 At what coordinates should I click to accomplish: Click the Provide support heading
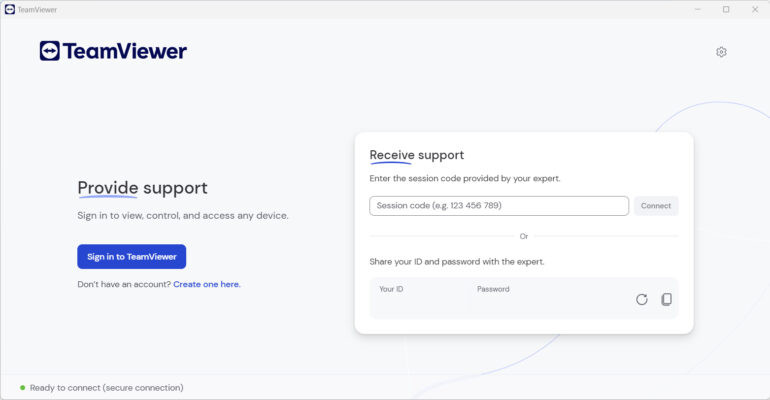tap(143, 188)
